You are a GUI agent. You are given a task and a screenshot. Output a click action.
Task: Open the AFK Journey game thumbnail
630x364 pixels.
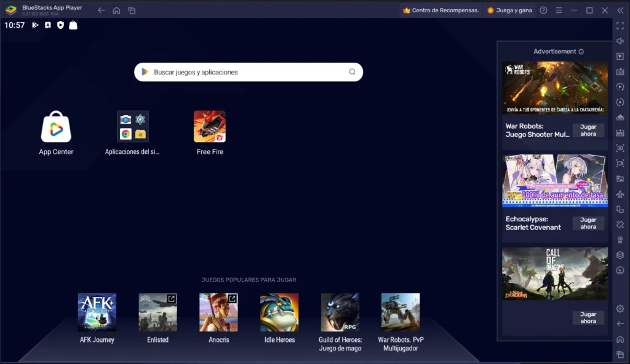97,312
